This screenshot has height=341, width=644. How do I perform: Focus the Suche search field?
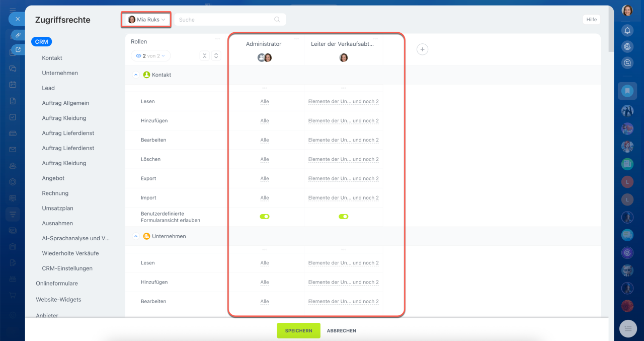pos(230,20)
